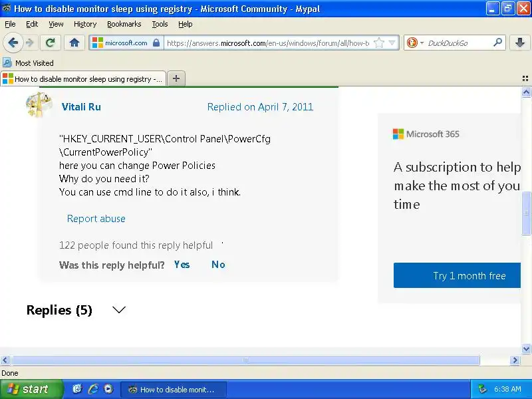Click the first quick launch icon beside start
Screen dimensions: 532x399
77,389
